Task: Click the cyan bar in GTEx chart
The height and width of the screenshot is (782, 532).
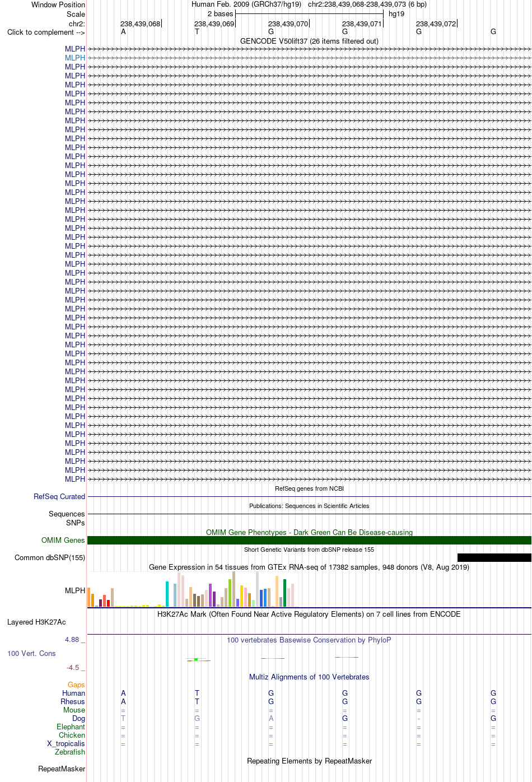Action: (x=167, y=594)
